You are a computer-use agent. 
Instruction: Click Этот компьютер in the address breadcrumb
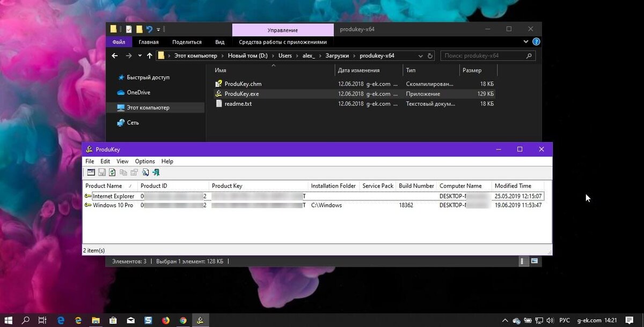[195, 56]
